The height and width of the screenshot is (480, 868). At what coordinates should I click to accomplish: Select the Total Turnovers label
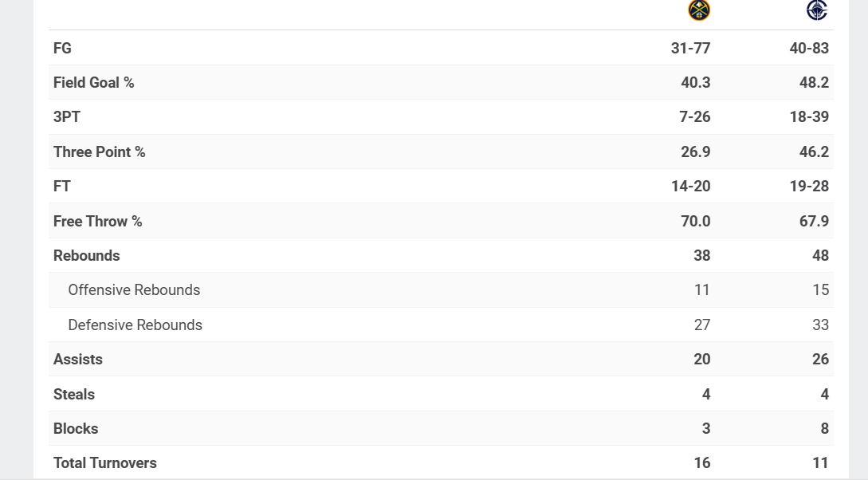[x=104, y=462]
